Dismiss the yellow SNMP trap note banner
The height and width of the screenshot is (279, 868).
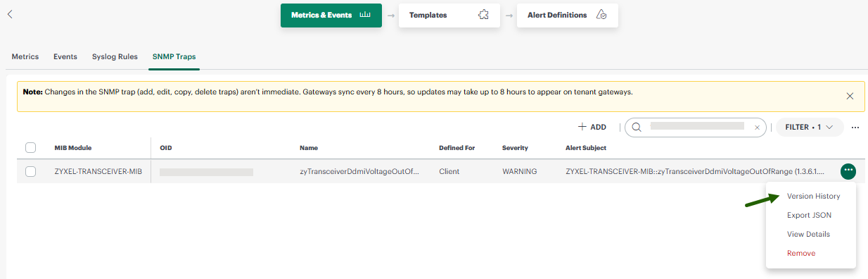pyautogui.click(x=850, y=96)
